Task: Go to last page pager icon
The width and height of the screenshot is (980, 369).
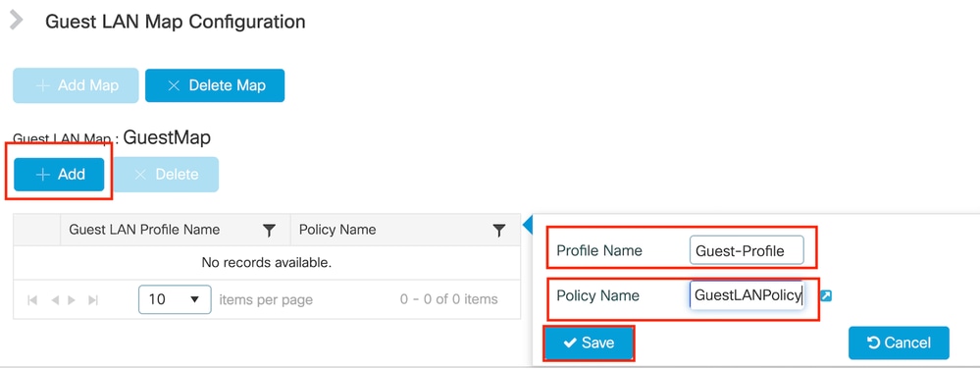Action: [93, 300]
